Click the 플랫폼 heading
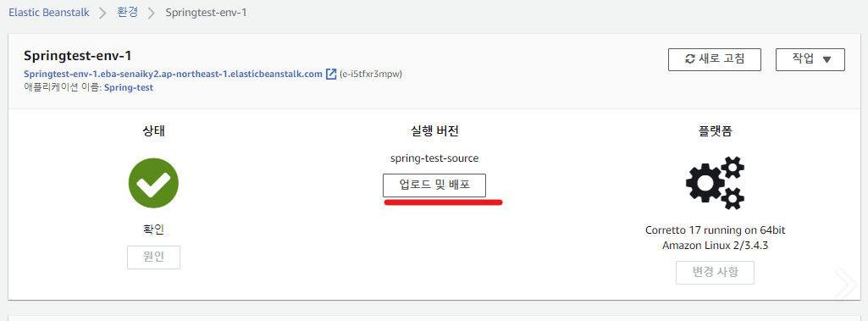Viewport: 868px width, 321px height. pyautogui.click(x=715, y=131)
